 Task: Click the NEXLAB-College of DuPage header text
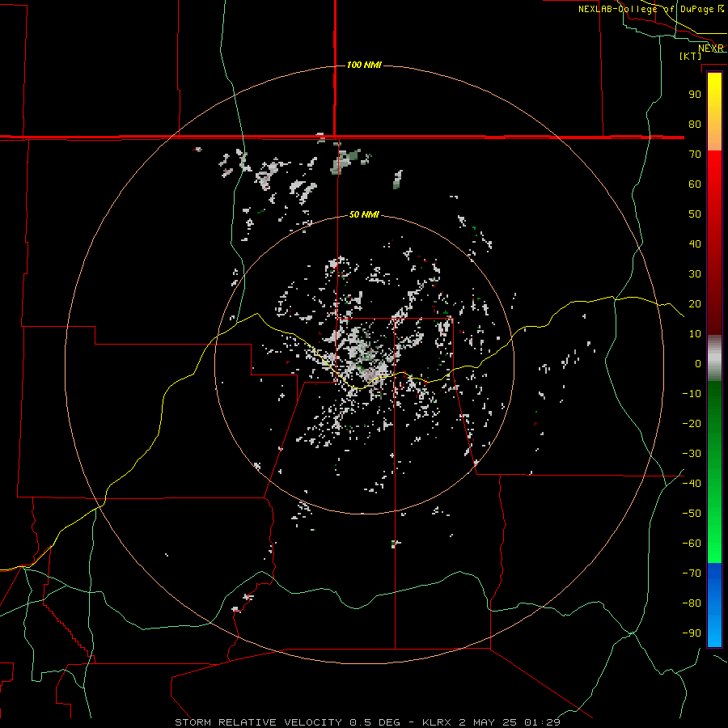pyautogui.click(x=646, y=9)
